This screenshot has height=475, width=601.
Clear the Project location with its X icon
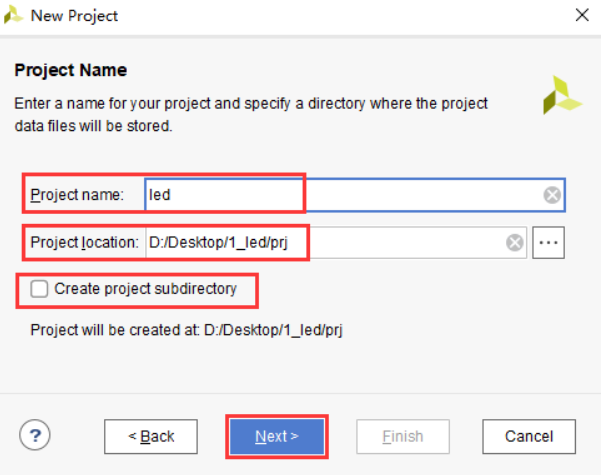click(514, 242)
